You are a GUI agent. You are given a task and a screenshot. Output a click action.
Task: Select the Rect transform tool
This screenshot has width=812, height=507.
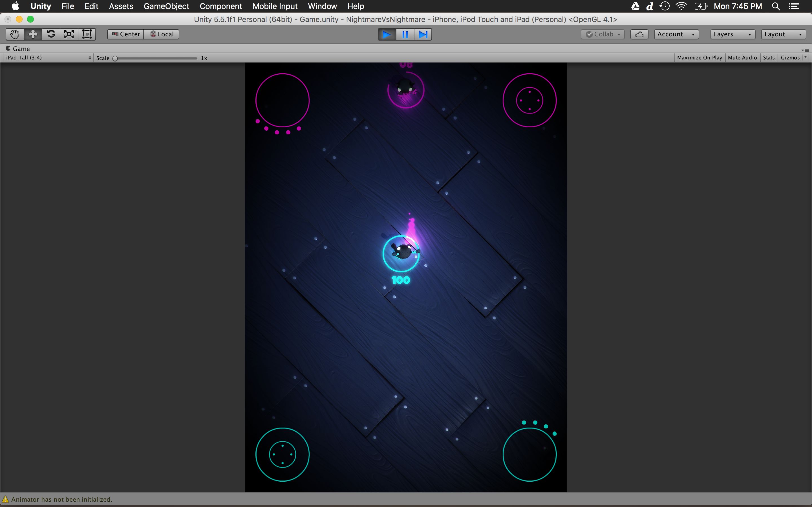point(87,34)
